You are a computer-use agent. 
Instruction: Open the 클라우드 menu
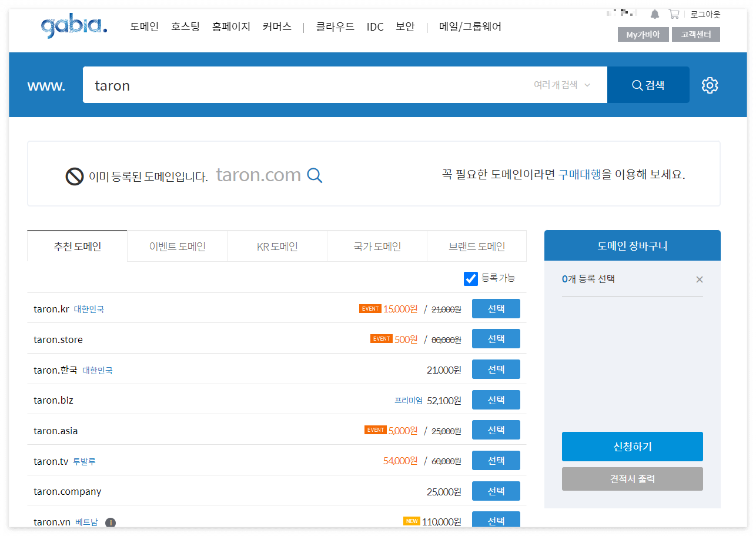click(335, 26)
